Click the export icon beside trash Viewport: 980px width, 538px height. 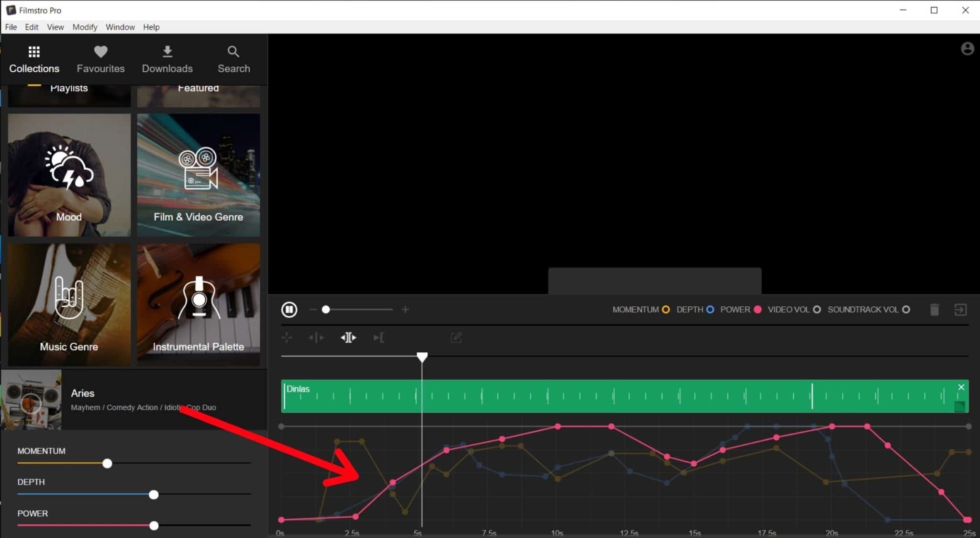tap(960, 310)
